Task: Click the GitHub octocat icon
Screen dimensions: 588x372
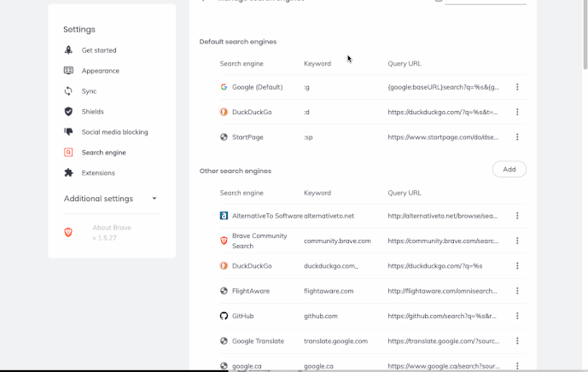Action: point(224,316)
